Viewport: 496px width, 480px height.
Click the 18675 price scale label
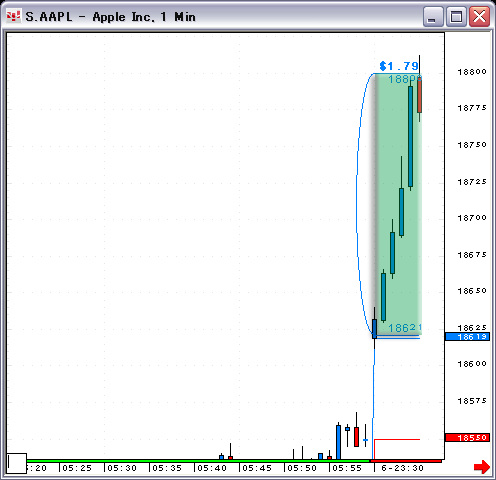472,255
